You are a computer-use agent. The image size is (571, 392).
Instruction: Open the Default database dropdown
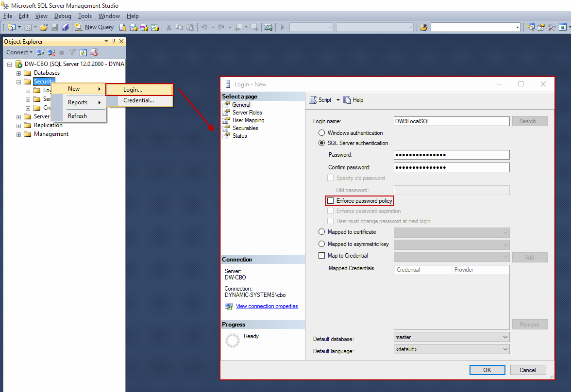pyautogui.click(x=452, y=337)
